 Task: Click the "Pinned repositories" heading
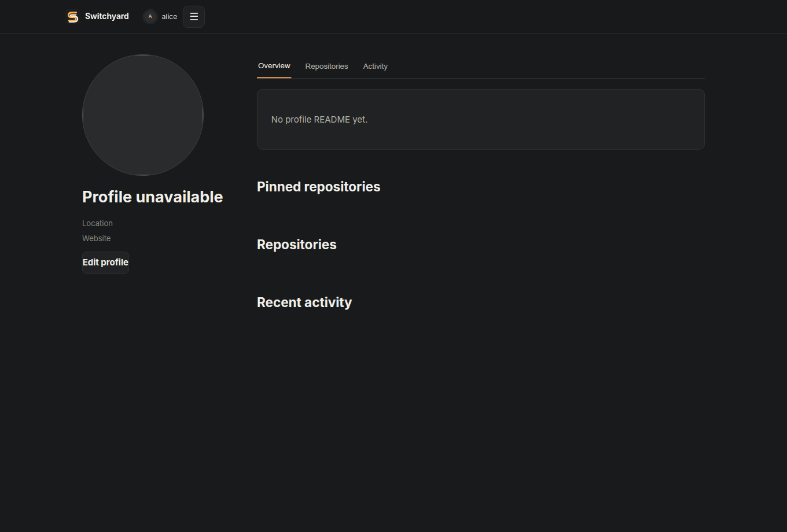point(319,187)
